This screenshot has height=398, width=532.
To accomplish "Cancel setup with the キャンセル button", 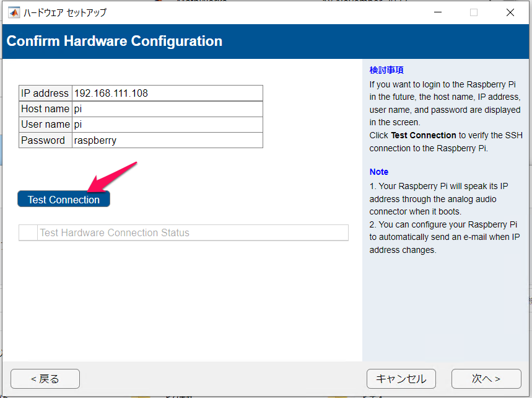I will click(401, 378).
